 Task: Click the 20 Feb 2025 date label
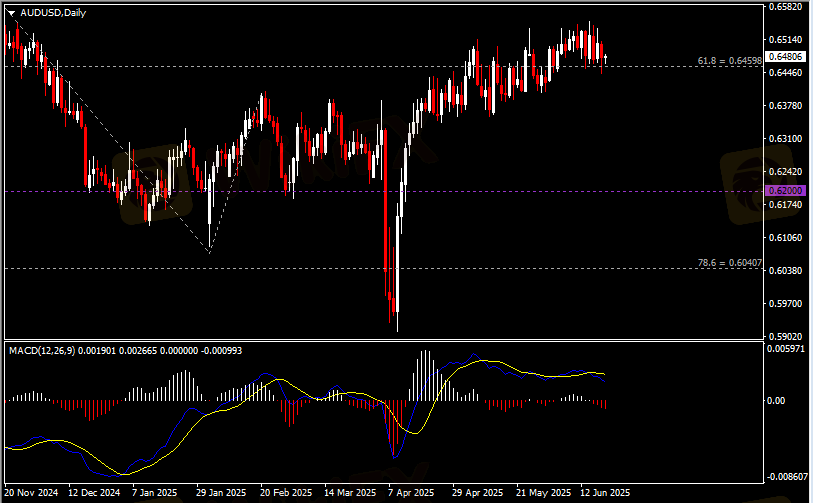pyautogui.click(x=286, y=492)
